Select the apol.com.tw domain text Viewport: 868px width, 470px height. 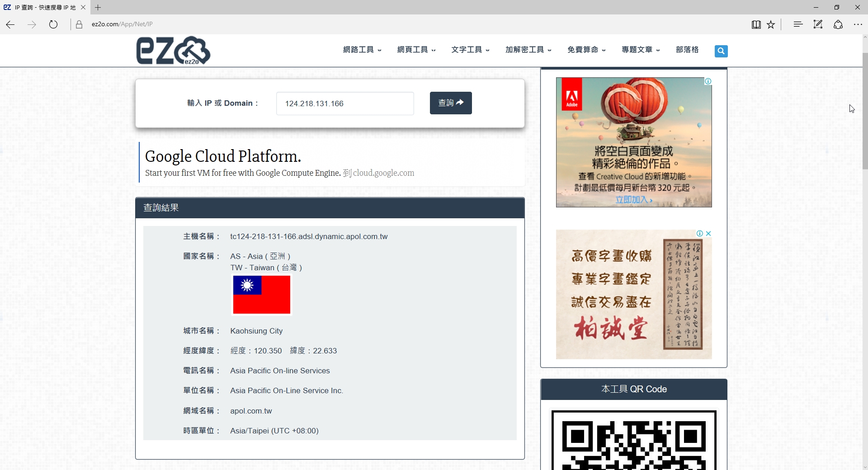tap(251, 411)
